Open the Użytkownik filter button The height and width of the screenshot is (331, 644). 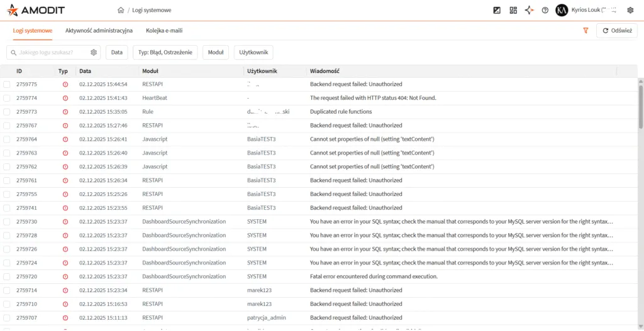pyautogui.click(x=253, y=53)
